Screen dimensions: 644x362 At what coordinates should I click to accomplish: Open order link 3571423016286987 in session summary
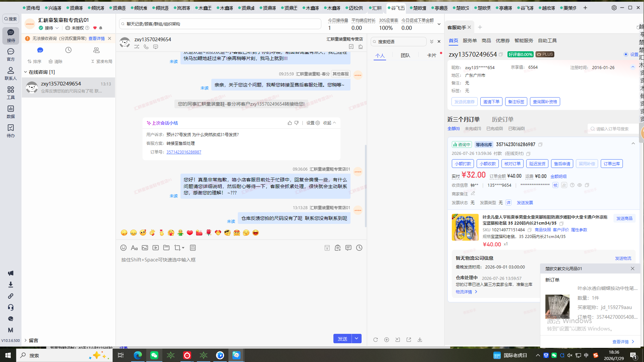click(184, 152)
